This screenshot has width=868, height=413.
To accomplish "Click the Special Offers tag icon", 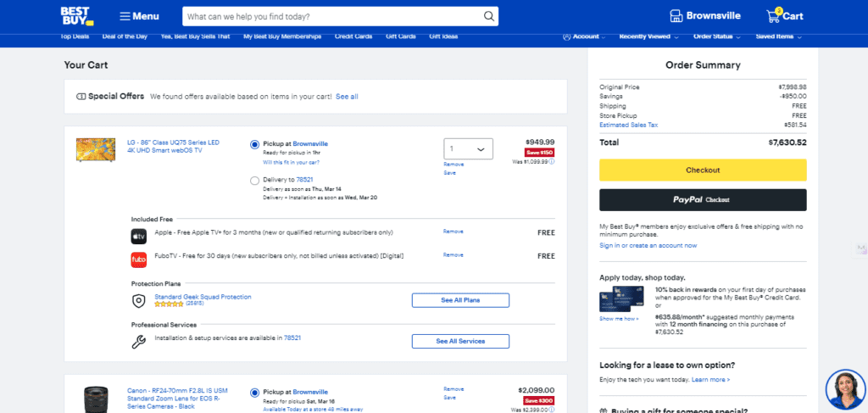I will point(81,97).
